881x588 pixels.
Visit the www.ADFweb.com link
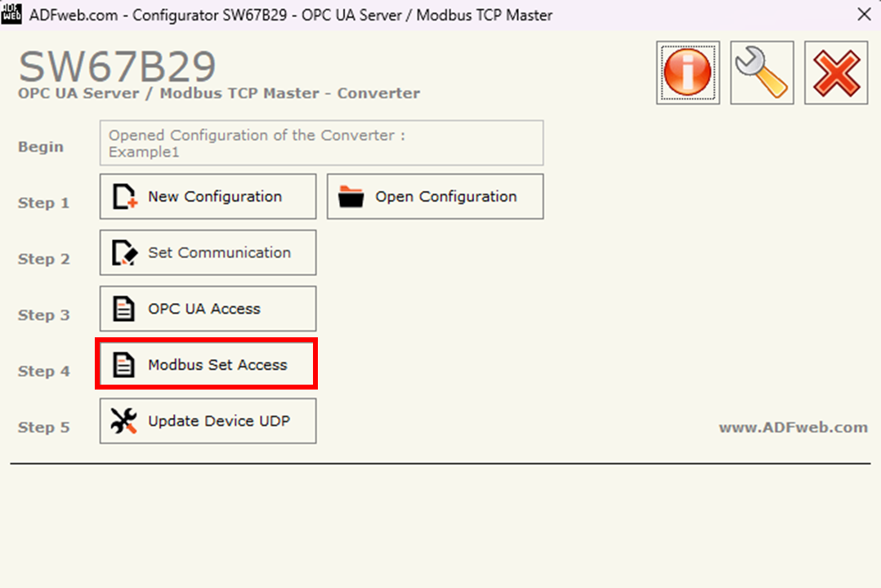tap(794, 426)
